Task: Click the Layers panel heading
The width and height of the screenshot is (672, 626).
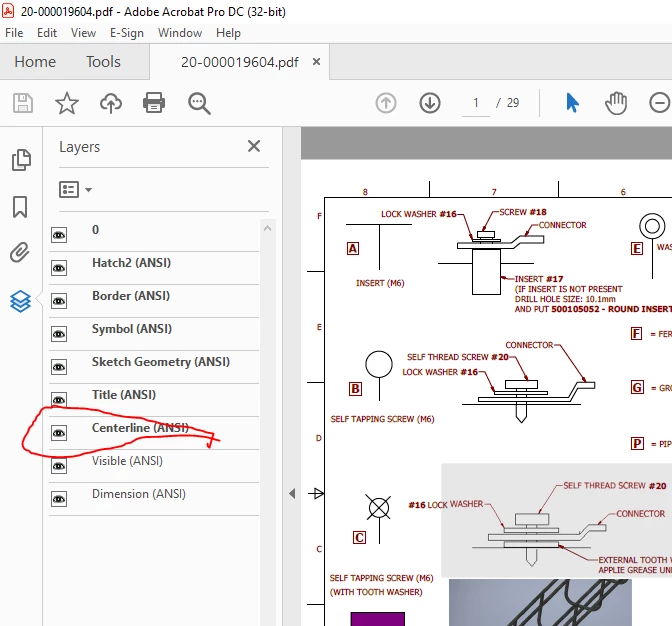Action: pyautogui.click(x=79, y=147)
